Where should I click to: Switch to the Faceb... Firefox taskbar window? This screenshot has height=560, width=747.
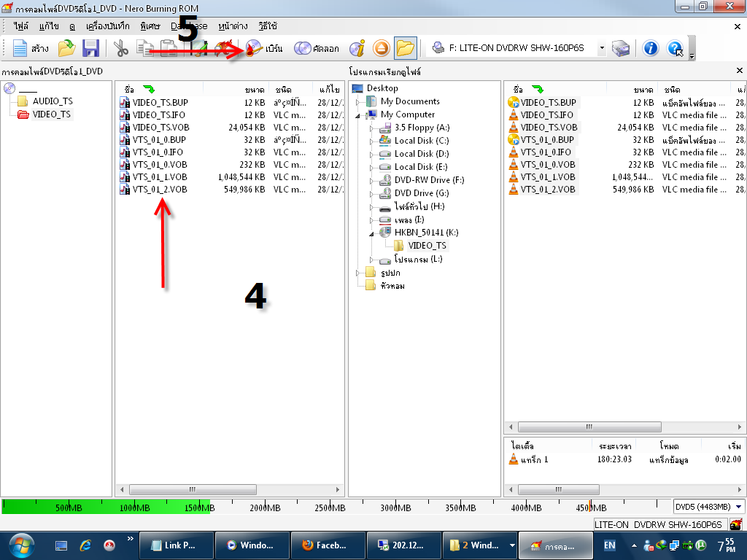[x=328, y=545]
